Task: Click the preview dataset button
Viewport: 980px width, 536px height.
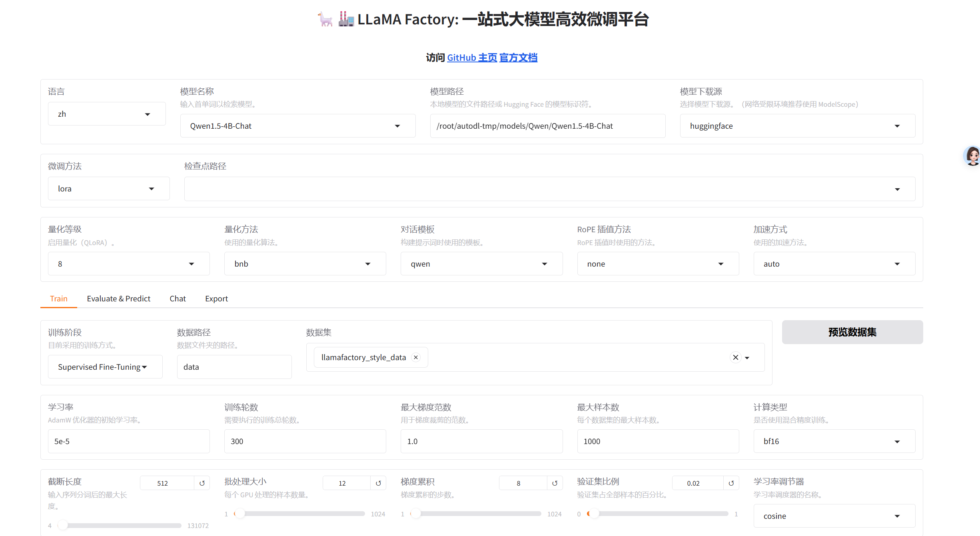Action: (x=852, y=332)
